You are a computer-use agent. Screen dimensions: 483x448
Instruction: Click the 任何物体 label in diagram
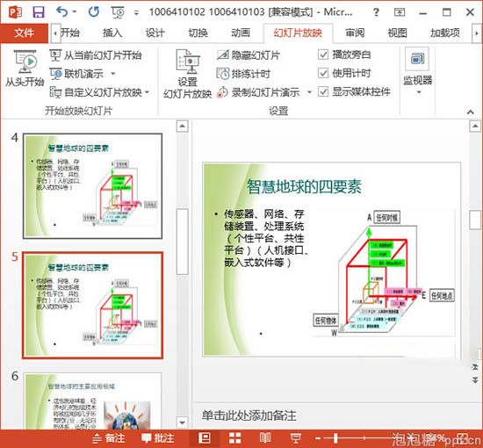tap(326, 320)
